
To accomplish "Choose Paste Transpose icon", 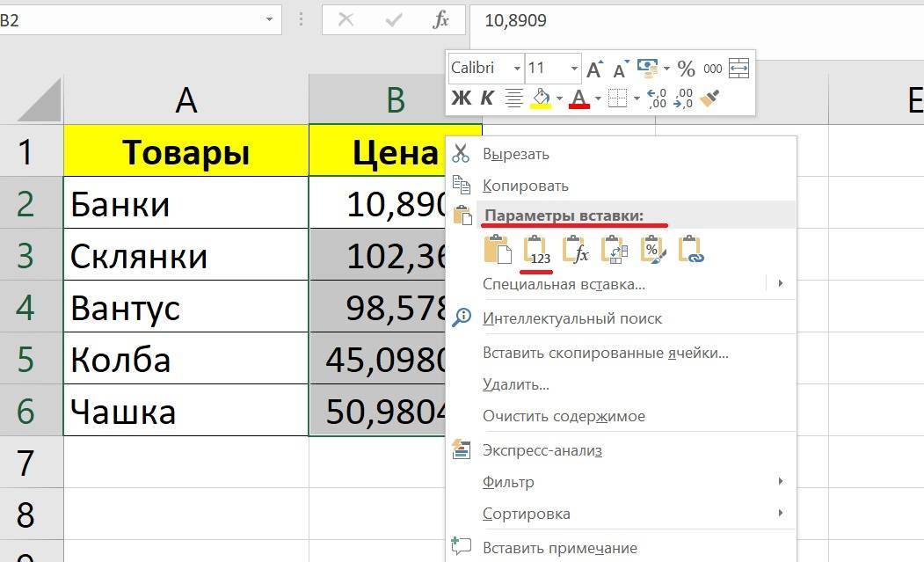I will [x=615, y=250].
